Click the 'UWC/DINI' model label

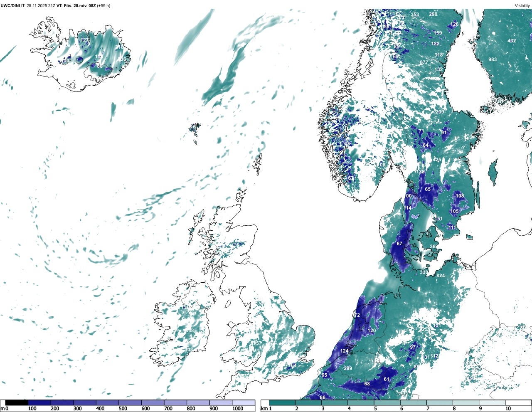(10, 5)
